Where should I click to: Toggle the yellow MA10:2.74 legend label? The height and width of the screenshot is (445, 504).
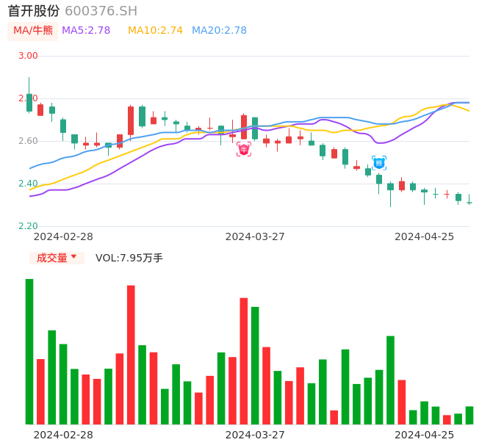(155, 31)
